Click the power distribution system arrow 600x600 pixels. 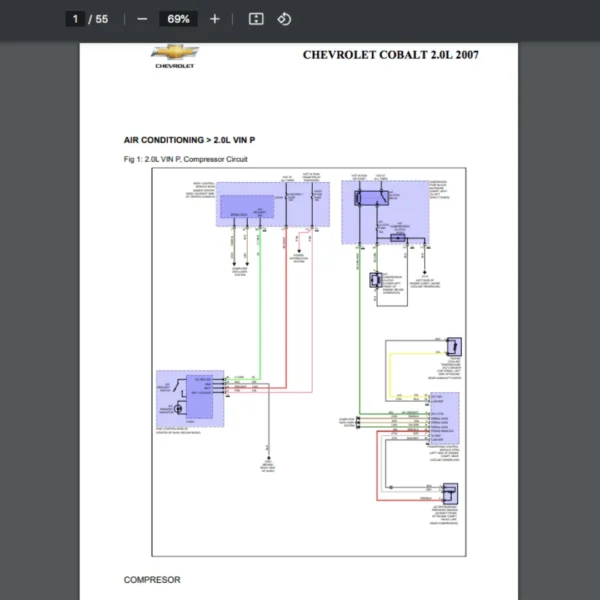pos(299,251)
